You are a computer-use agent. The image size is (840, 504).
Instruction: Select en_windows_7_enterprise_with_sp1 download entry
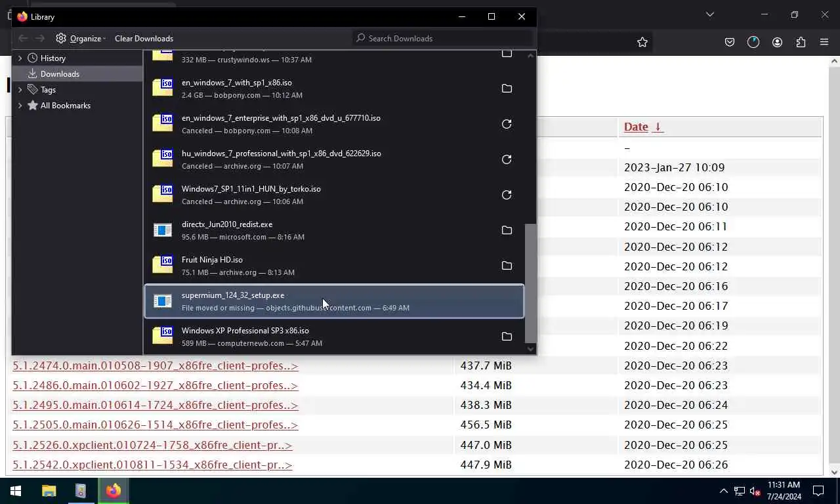tap(334, 124)
